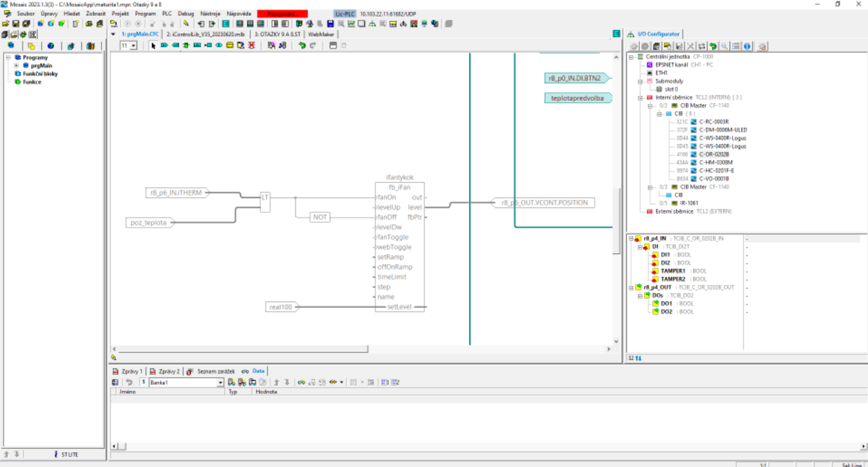
Task: Click the globe icon in left project panel
Action: tap(50, 46)
